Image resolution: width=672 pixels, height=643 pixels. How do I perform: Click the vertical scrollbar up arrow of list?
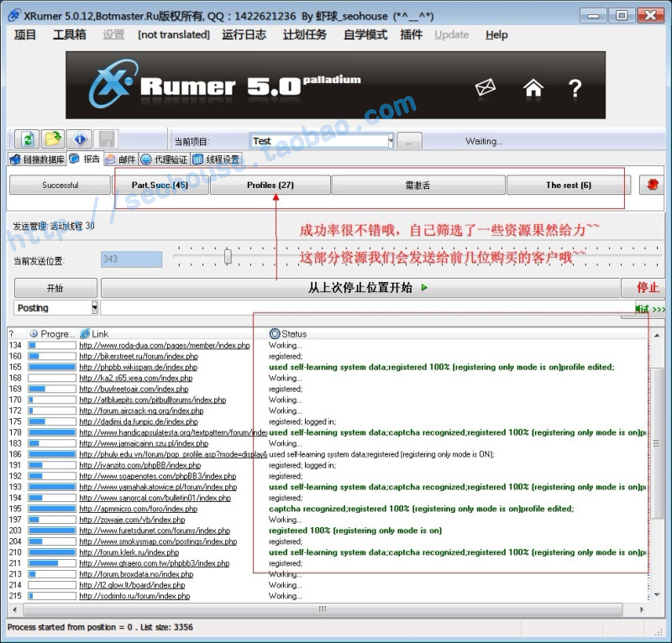click(657, 335)
